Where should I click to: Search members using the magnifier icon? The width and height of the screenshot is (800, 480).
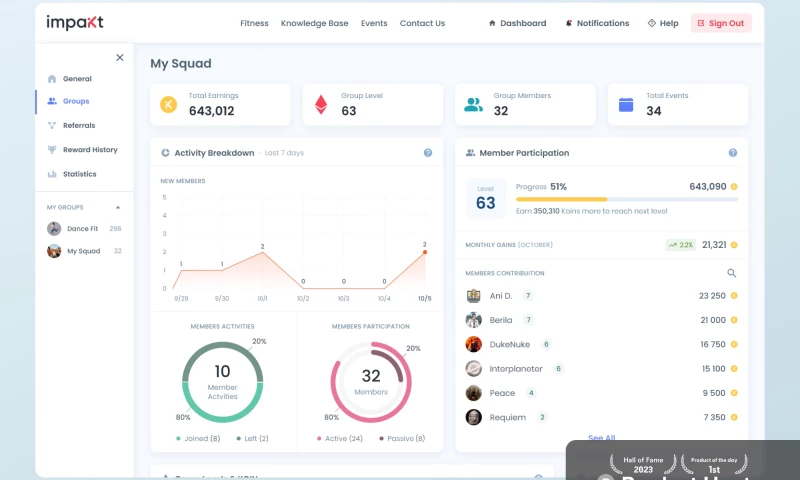tap(732, 273)
